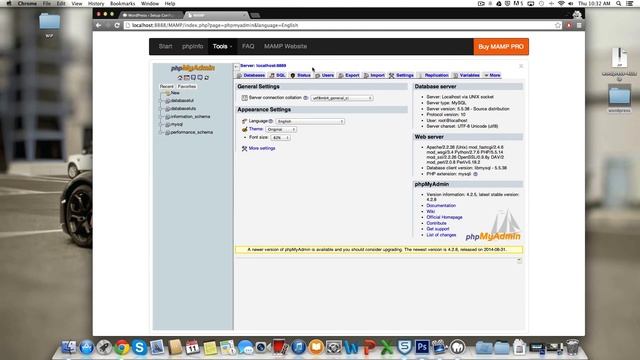Image resolution: width=640 pixels, height=360 pixels.
Task: Open the Official Homepage link
Action: point(444,218)
